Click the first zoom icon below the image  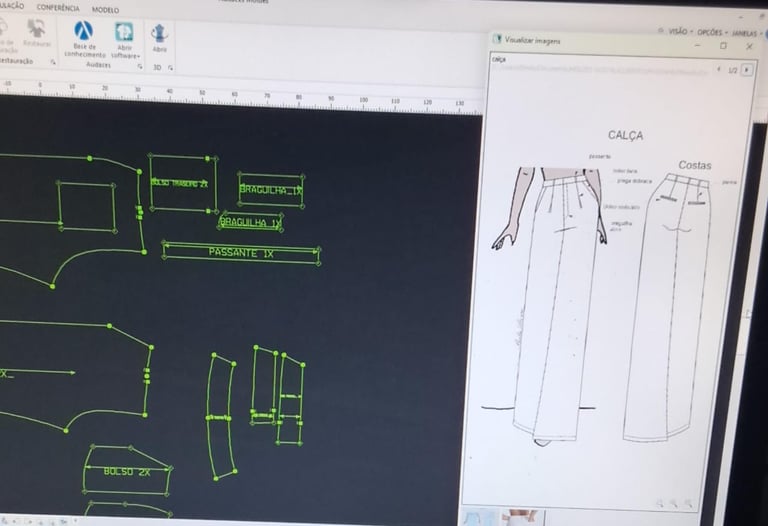point(660,502)
